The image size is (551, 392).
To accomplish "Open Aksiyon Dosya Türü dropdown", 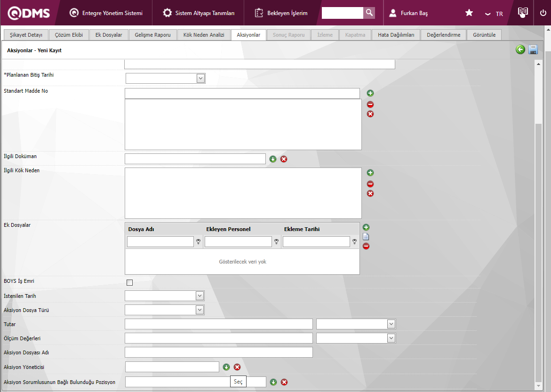I will pos(200,310).
